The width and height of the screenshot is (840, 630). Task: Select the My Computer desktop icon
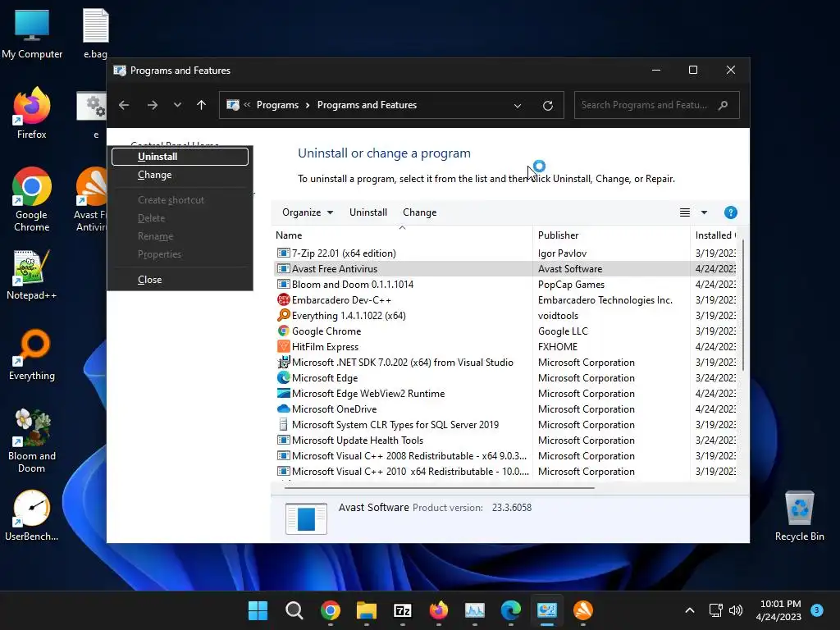tap(32, 33)
